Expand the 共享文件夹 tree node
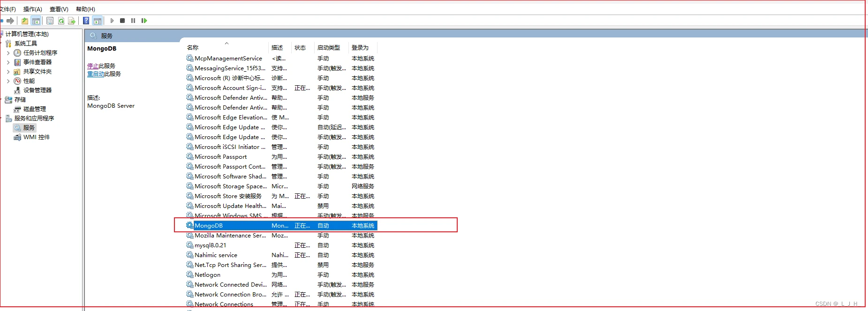This screenshot has width=868, height=311. (8, 72)
